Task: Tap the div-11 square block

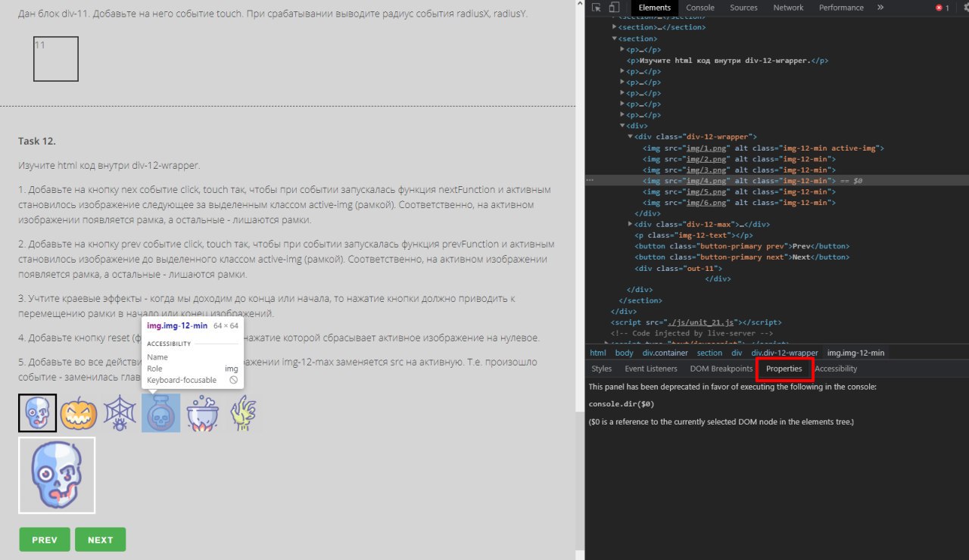Action: pos(56,59)
